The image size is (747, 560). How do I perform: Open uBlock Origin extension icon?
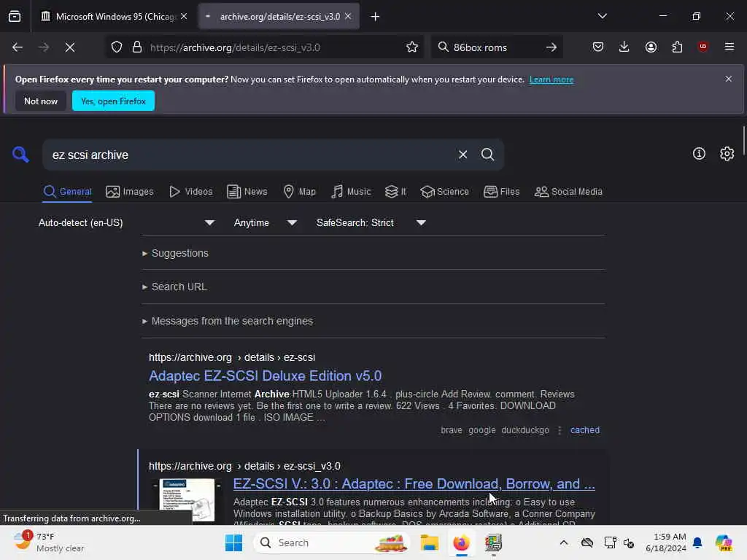703,47
